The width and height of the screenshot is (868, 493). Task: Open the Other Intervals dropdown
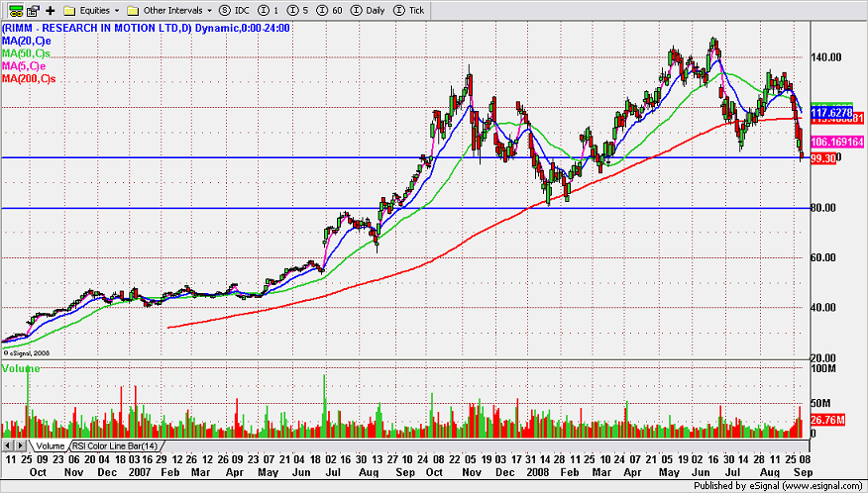[170, 10]
